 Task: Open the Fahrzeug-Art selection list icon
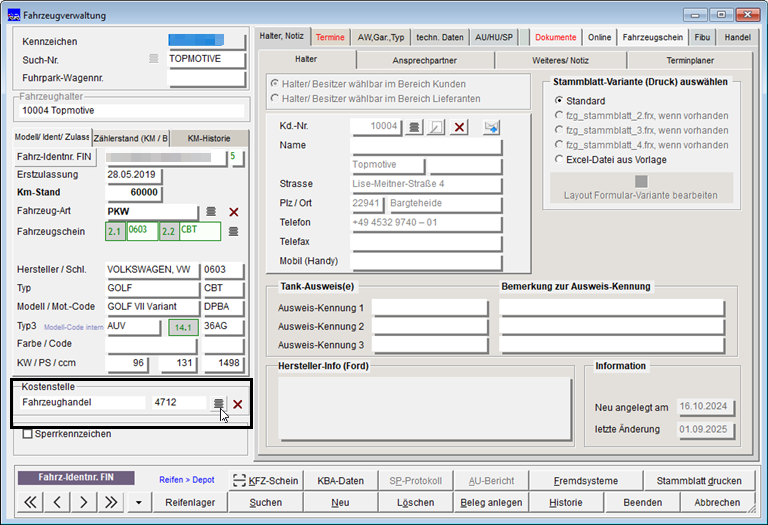(x=211, y=212)
